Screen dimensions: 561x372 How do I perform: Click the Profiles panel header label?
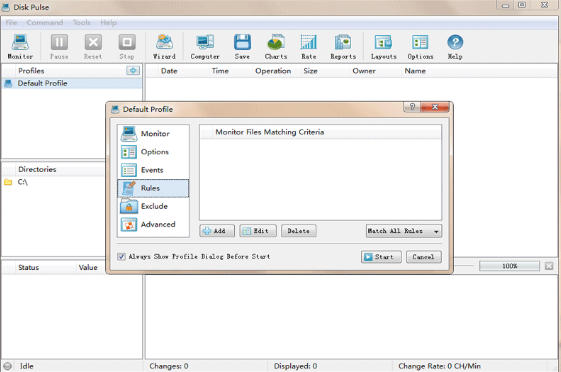[31, 71]
